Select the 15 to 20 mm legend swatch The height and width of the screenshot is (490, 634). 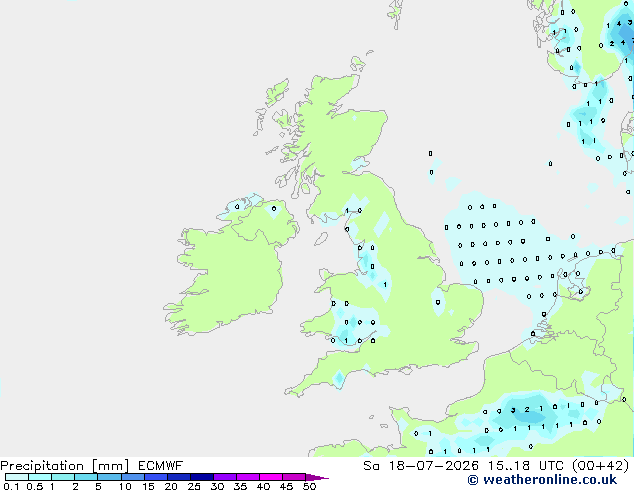coord(155,477)
